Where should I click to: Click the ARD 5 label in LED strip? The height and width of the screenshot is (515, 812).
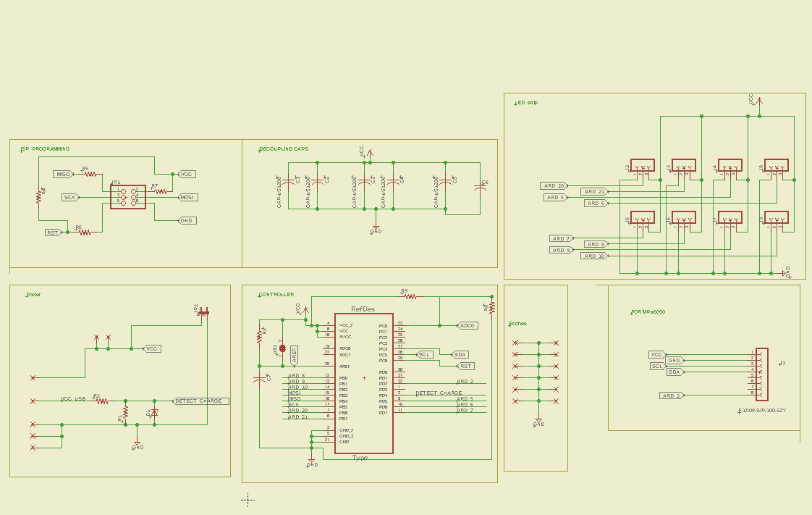tap(555, 198)
